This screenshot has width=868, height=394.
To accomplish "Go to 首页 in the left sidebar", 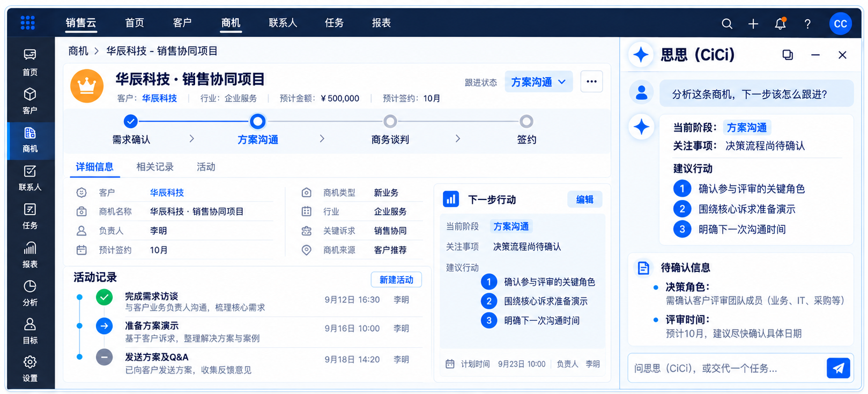I will tap(30, 62).
